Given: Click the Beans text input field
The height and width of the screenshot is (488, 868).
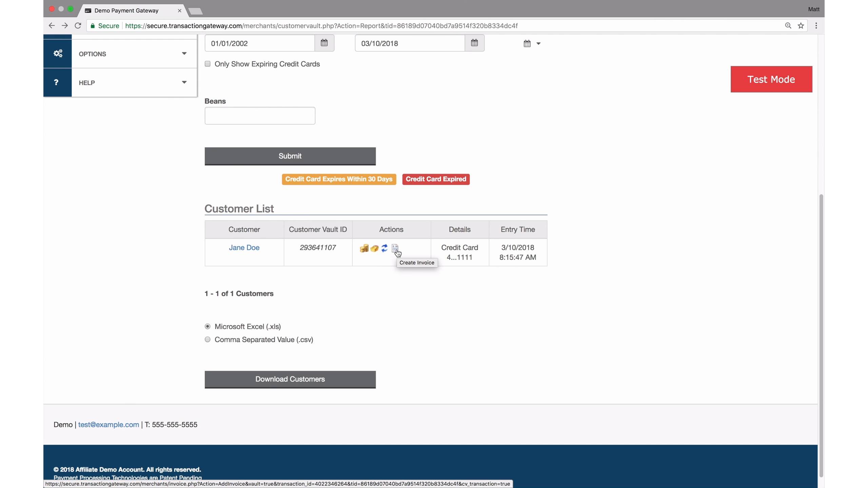Looking at the screenshot, I should pos(260,116).
